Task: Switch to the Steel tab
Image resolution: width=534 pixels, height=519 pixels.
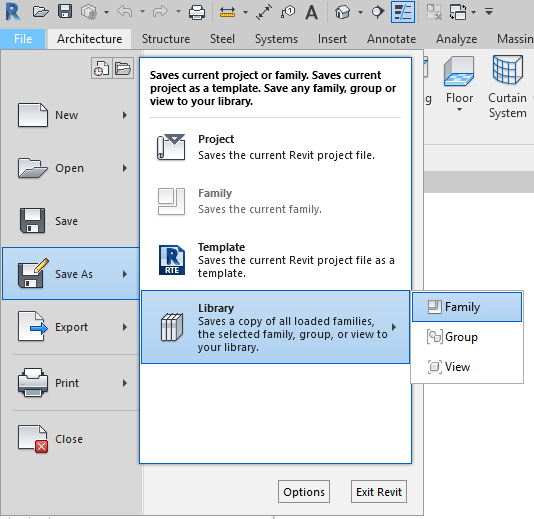Action: point(222,39)
